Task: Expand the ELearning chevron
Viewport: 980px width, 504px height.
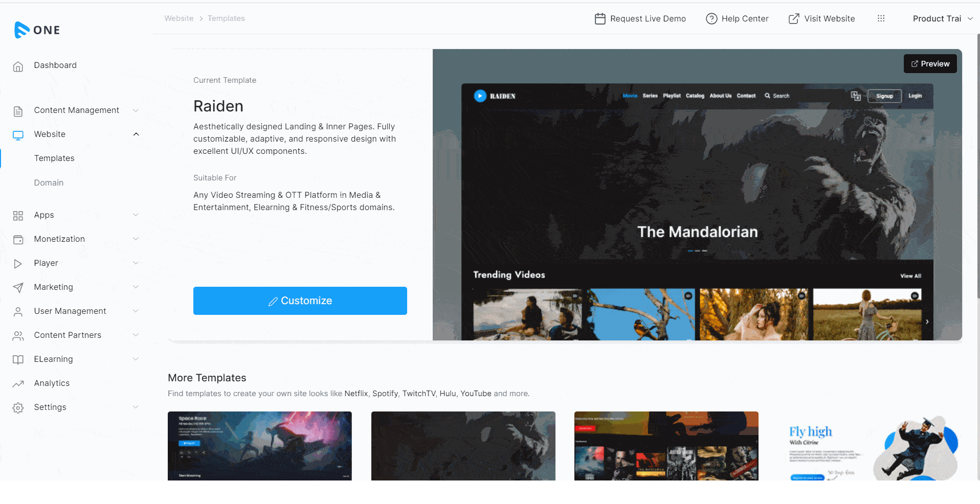Action: coord(136,359)
